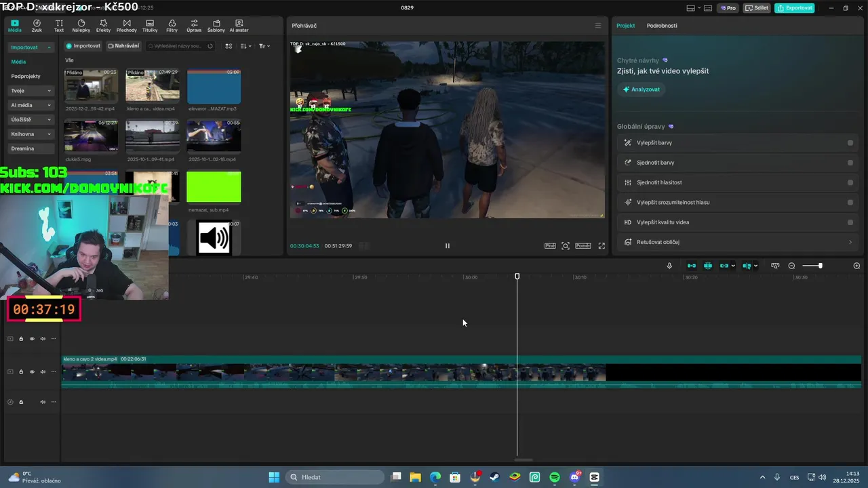Toggle auto snapping icon in timeline toolbar

708,266
